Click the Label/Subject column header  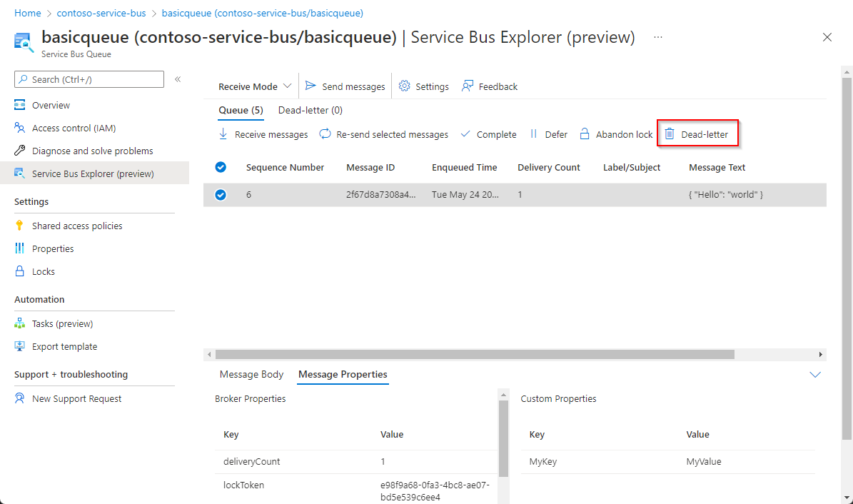click(632, 168)
